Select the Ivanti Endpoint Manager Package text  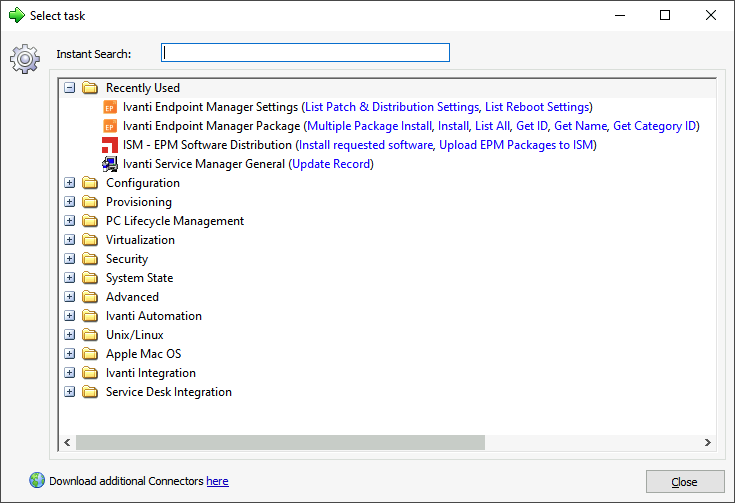pyautogui.click(x=211, y=126)
